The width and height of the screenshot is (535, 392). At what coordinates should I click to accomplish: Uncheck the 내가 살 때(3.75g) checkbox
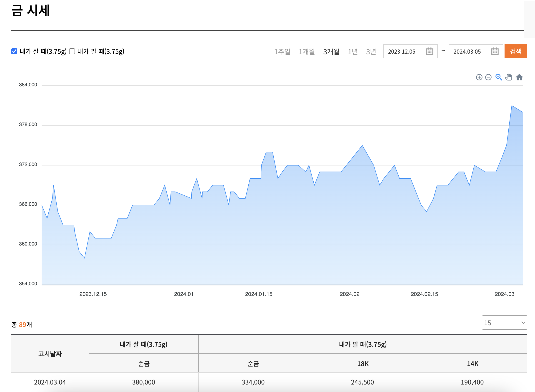click(x=14, y=51)
